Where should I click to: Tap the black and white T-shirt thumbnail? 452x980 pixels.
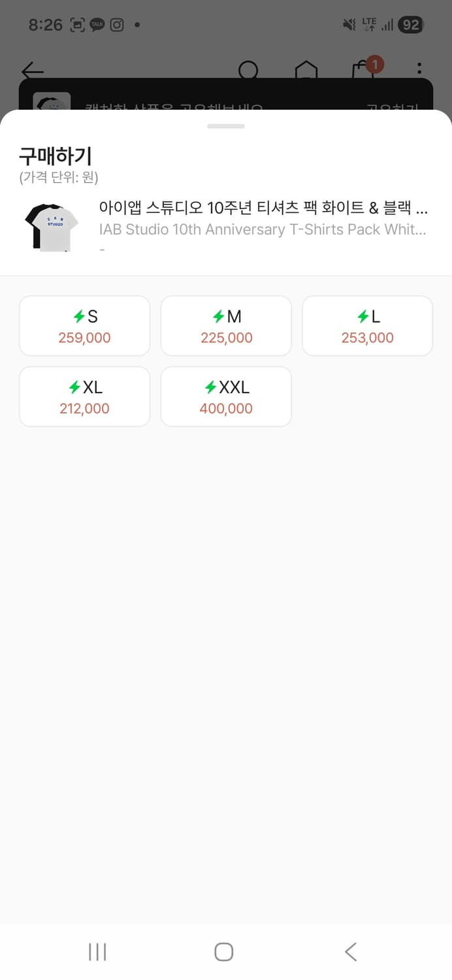coord(52,227)
